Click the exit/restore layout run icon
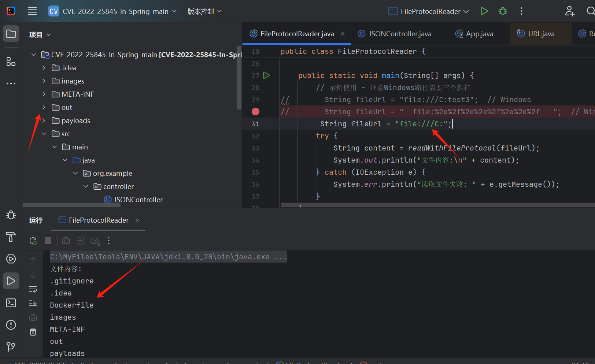Image resolution: width=595 pixels, height=364 pixels. click(x=81, y=241)
